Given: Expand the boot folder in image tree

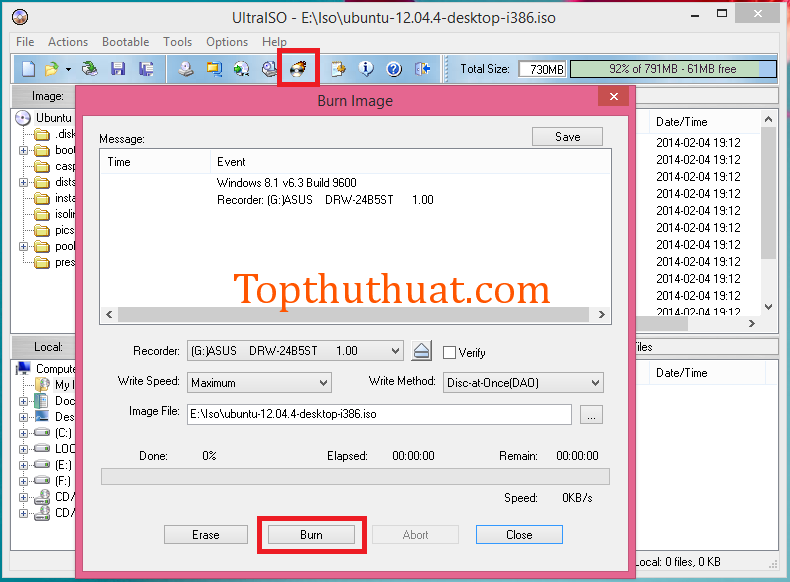Looking at the screenshot, I should (23, 150).
